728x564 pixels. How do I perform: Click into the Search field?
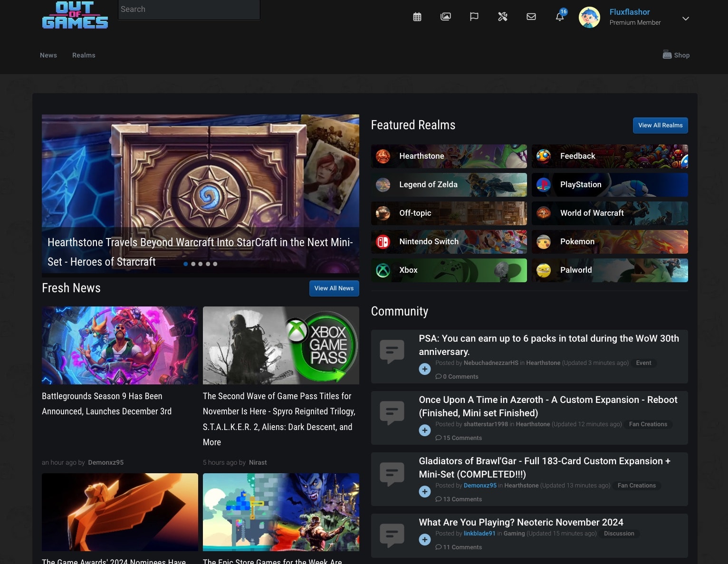tap(189, 10)
